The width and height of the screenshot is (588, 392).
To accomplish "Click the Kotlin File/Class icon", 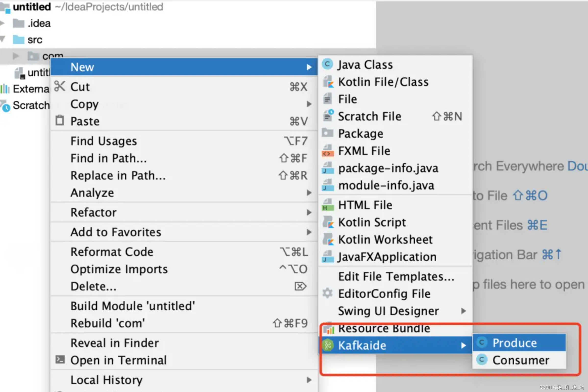I will (328, 82).
